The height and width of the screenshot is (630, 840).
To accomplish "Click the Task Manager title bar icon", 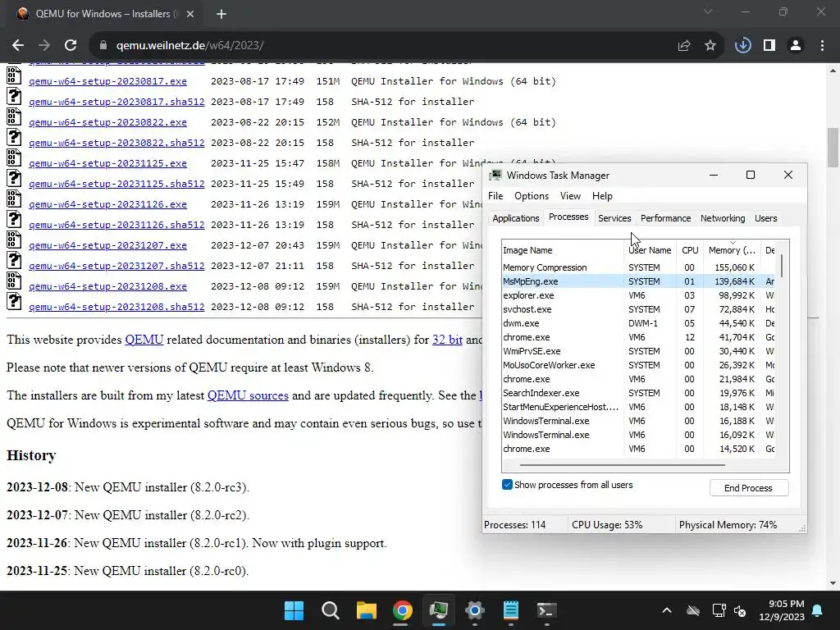I will [x=495, y=176].
